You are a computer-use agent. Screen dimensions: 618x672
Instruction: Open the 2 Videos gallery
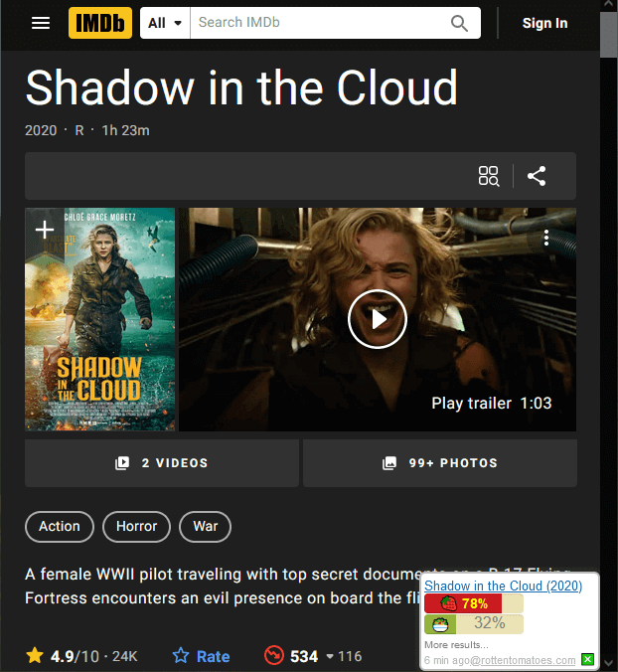162,463
